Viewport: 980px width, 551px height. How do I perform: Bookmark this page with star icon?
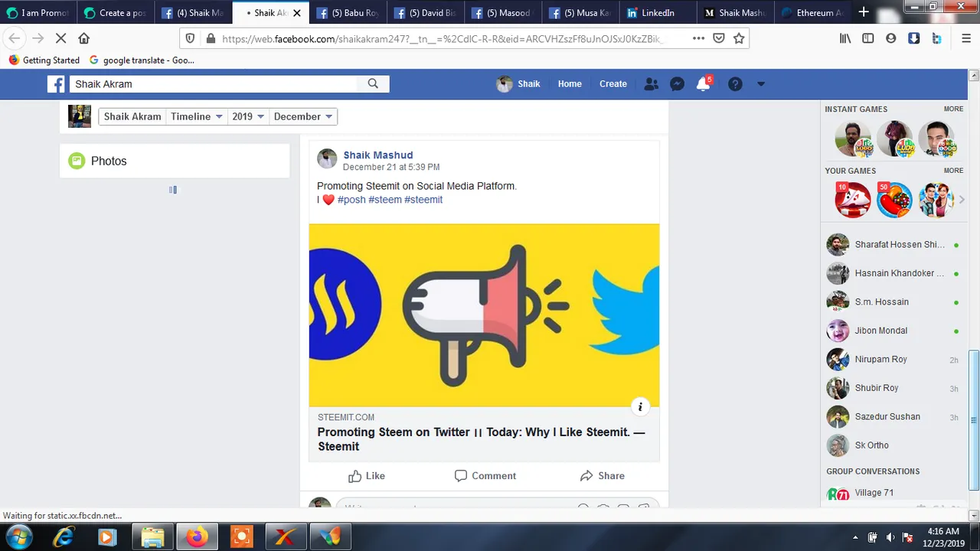tap(739, 38)
